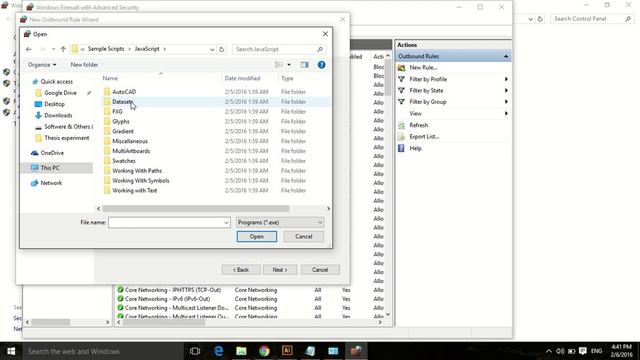Click Search the web and Windows box
Image resolution: width=640 pixels, height=360 pixels.
point(102,351)
